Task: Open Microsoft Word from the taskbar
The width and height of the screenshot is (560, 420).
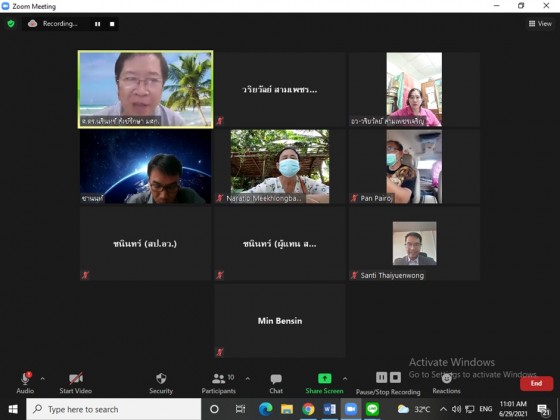Action: 329,409
